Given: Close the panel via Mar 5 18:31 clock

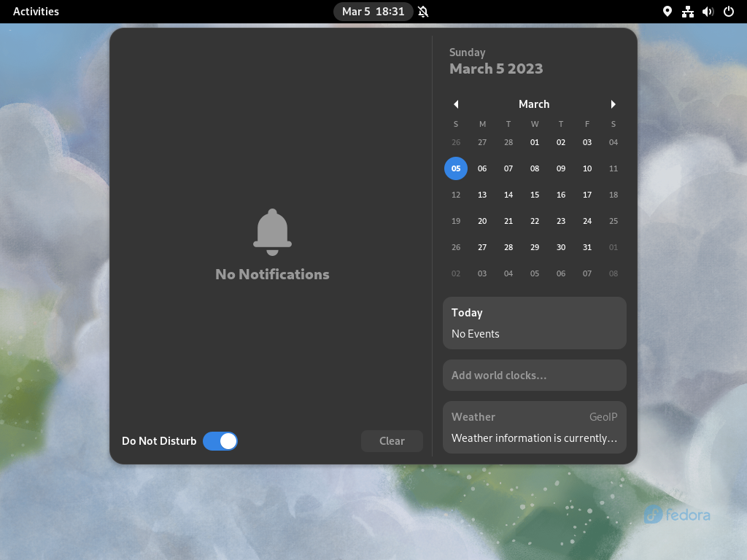Looking at the screenshot, I should coord(373,12).
